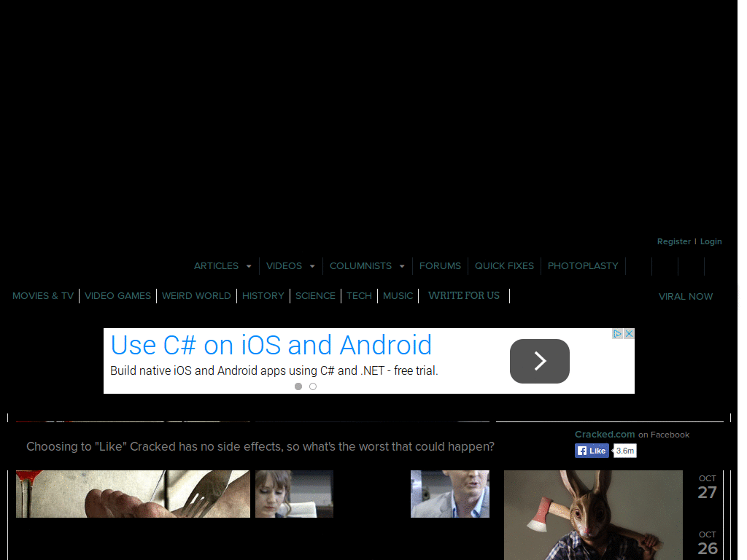Viewport: 747px width, 560px height.
Task: Open the FORUMS section
Action: [x=441, y=266]
